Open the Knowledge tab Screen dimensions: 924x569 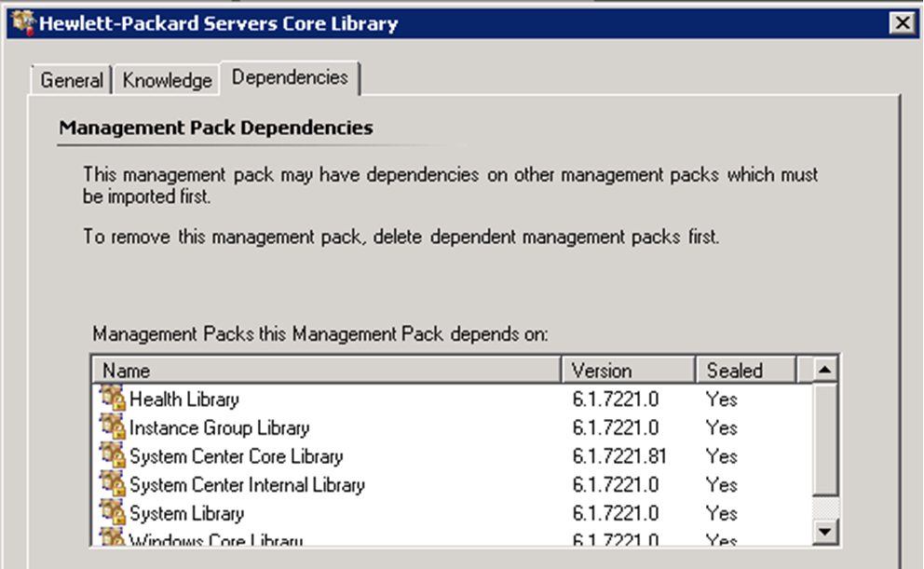pos(168,80)
